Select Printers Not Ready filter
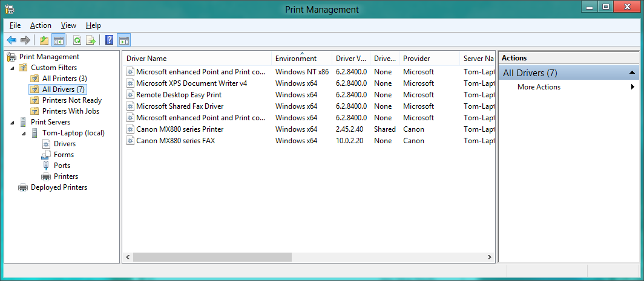The height and width of the screenshot is (281, 644). (71, 100)
